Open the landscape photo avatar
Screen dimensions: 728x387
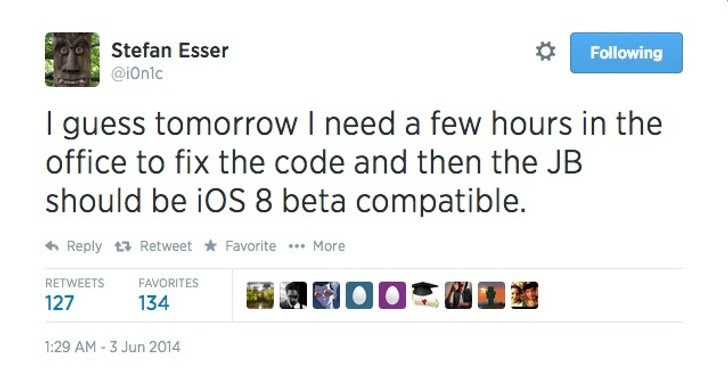pos(260,295)
